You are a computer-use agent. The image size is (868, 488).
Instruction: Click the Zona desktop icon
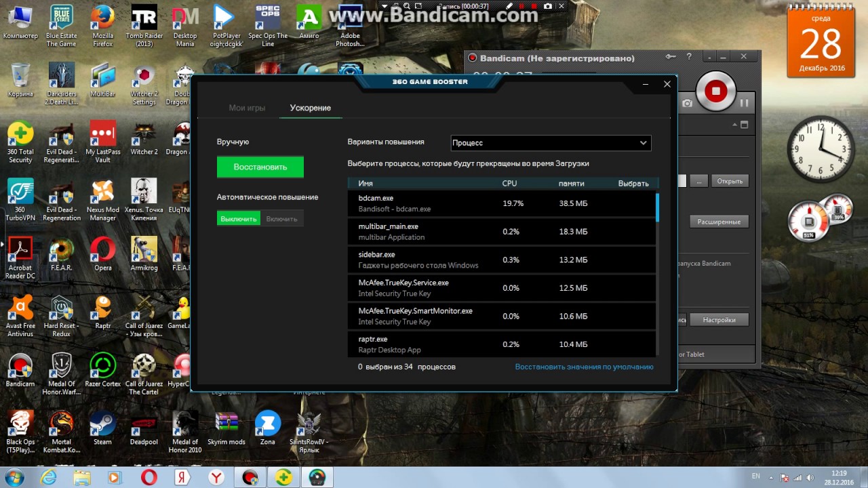pyautogui.click(x=268, y=428)
